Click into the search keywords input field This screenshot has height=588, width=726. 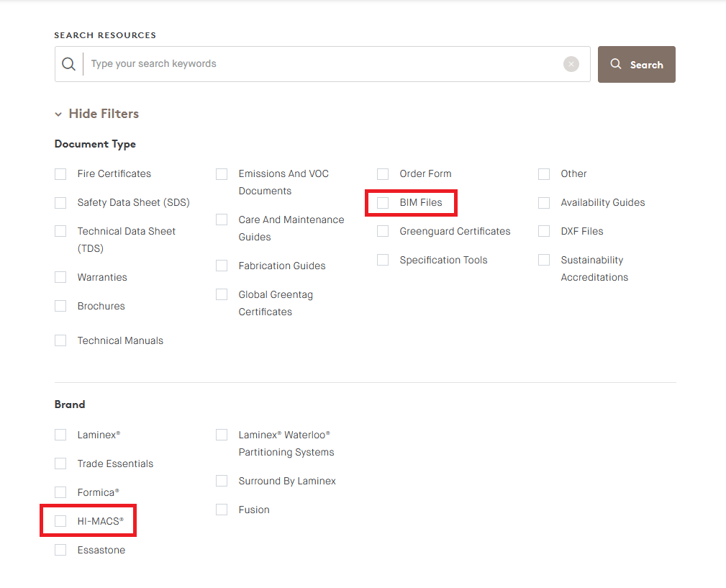click(x=288, y=63)
